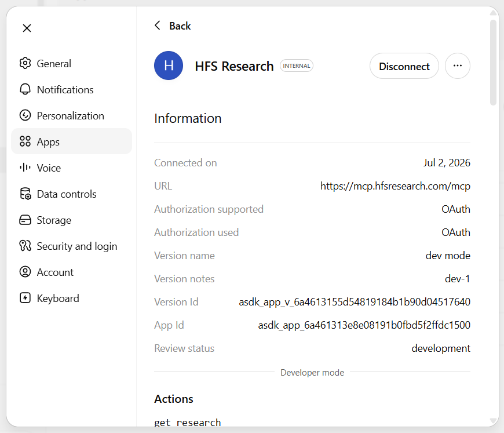Click the Security and login key icon
The height and width of the screenshot is (433, 504).
click(x=25, y=246)
